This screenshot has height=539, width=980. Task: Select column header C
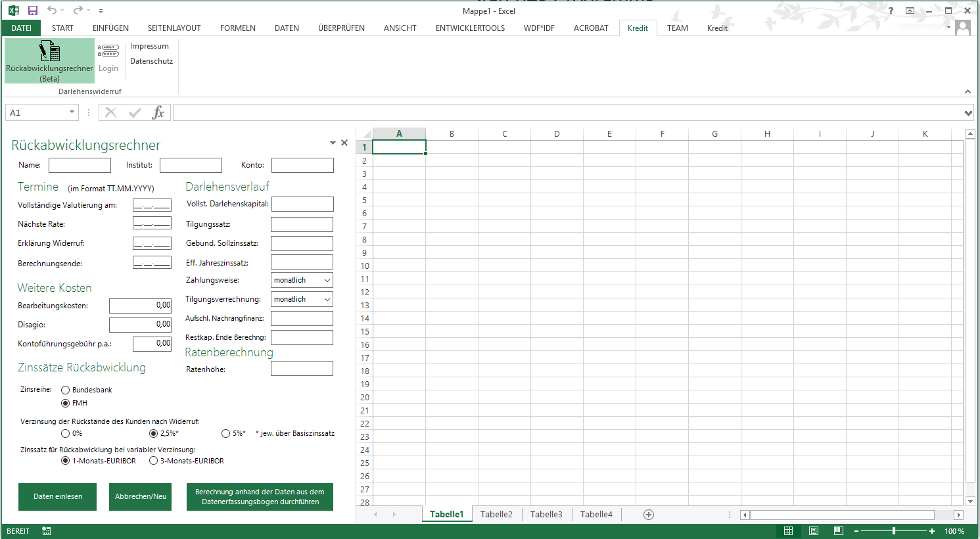[504, 133]
